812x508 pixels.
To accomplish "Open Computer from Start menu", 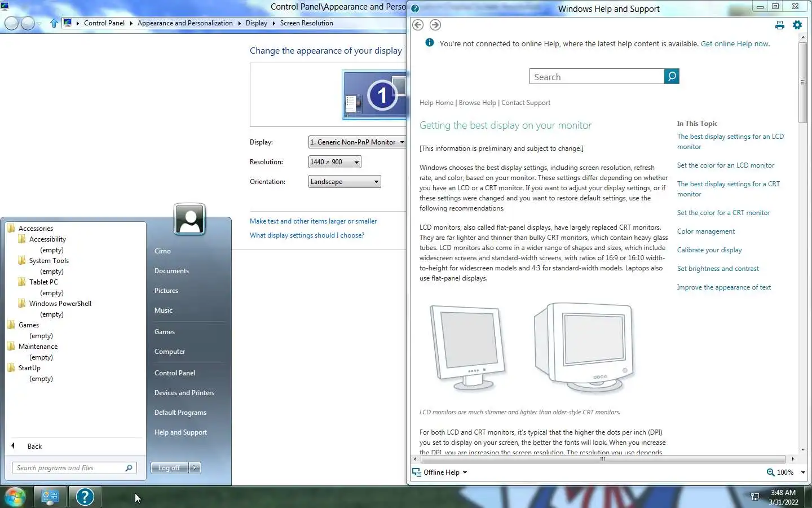I will click(170, 352).
